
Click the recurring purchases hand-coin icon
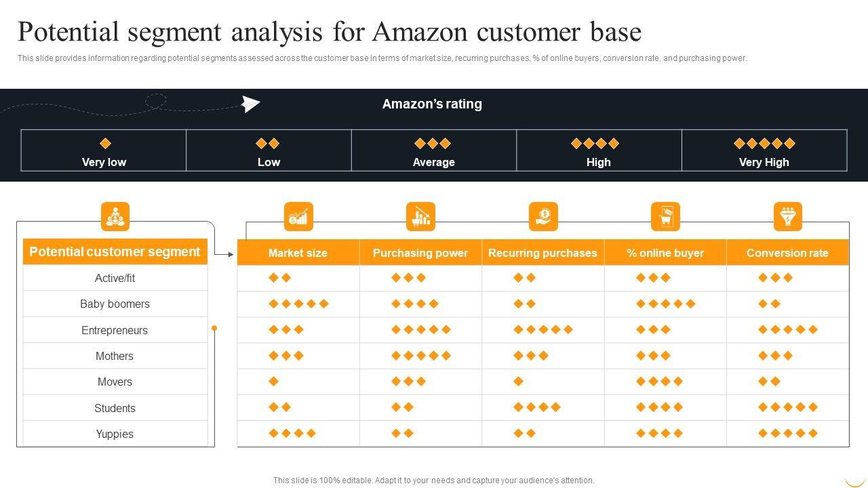coord(543,217)
